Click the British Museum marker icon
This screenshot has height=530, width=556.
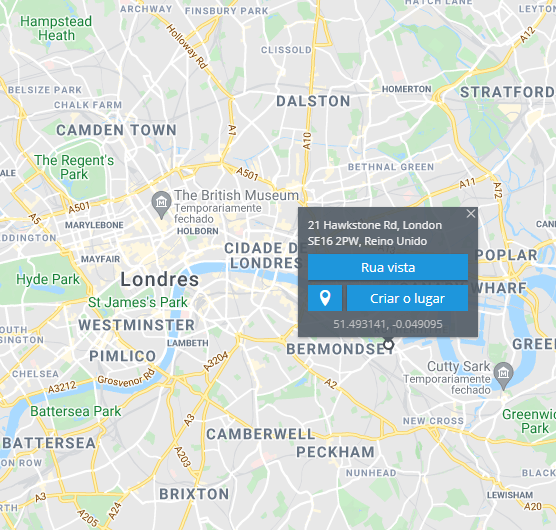[161, 205]
